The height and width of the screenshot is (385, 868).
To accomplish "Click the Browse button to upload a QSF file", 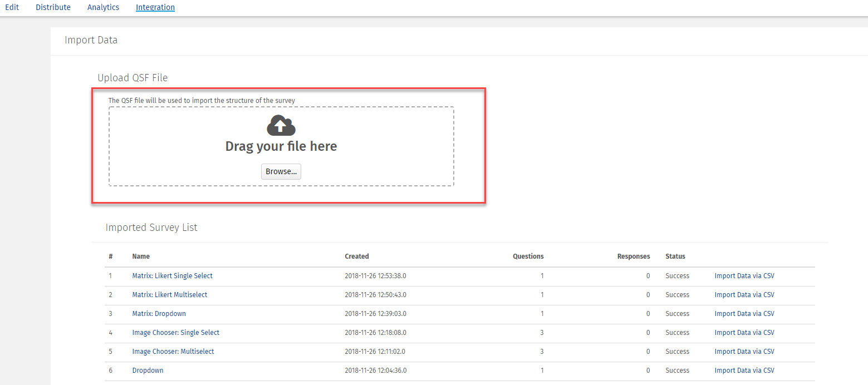I will tap(281, 171).
